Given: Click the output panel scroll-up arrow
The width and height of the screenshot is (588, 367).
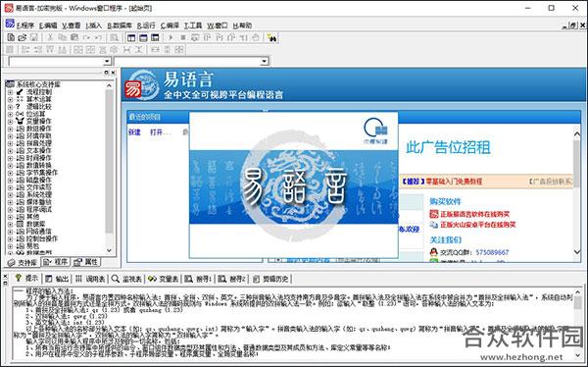Looking at the screenshot, I should tap(577, 291).
